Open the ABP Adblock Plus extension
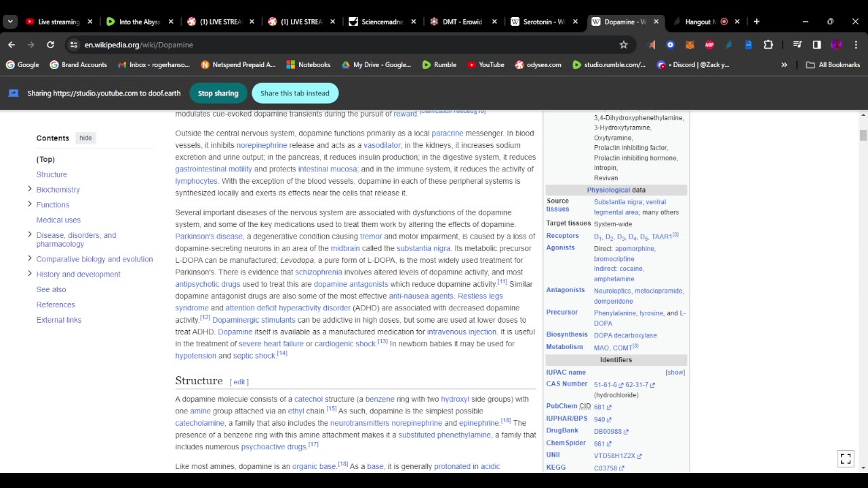 tap(709, 45)
